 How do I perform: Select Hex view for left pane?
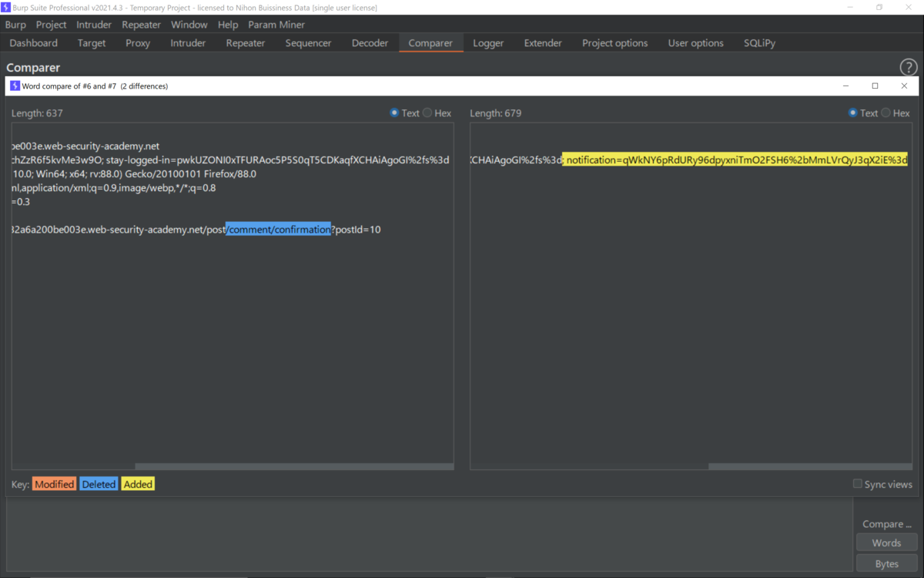(437, 113)
